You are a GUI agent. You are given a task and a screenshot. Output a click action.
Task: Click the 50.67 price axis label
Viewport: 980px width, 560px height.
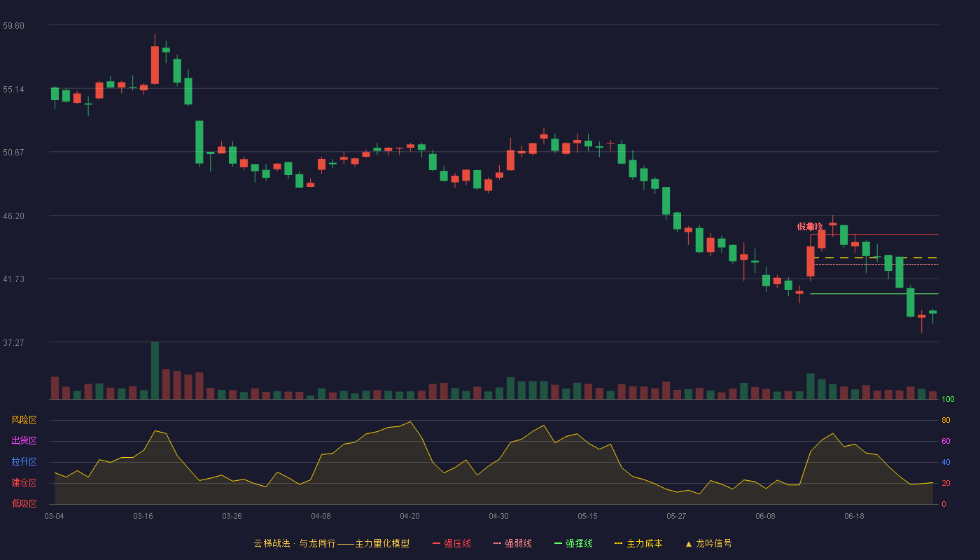tap(13, 153)
